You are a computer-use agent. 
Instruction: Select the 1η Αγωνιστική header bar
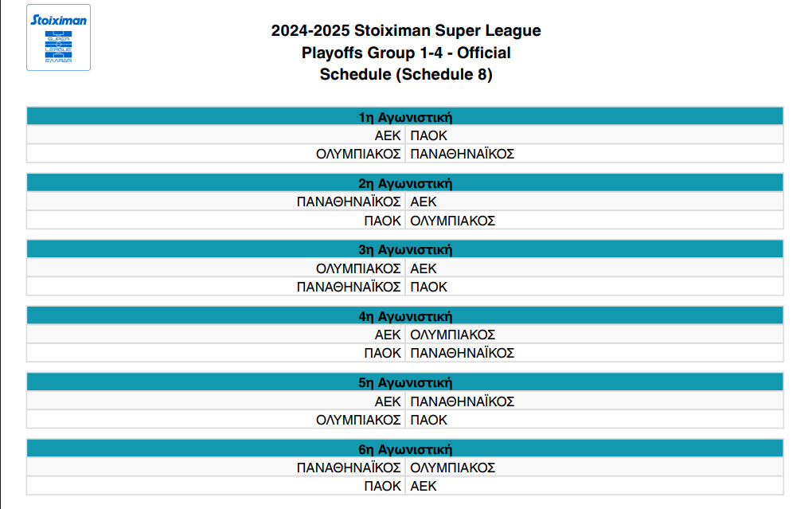405,116
